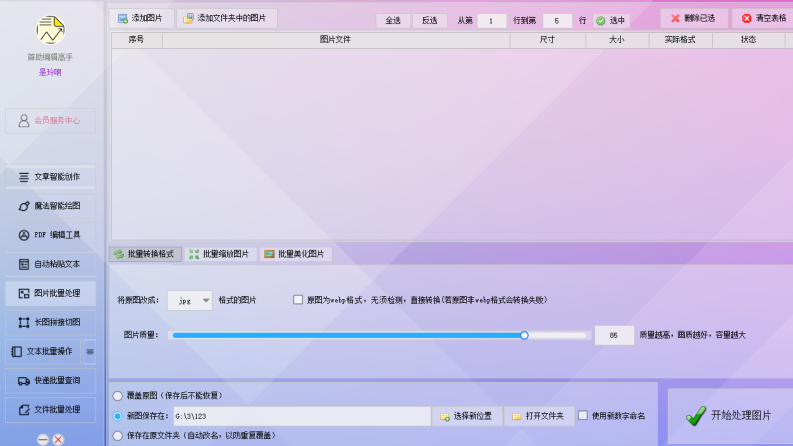Open PDF 编辑工具

point(51,235)
